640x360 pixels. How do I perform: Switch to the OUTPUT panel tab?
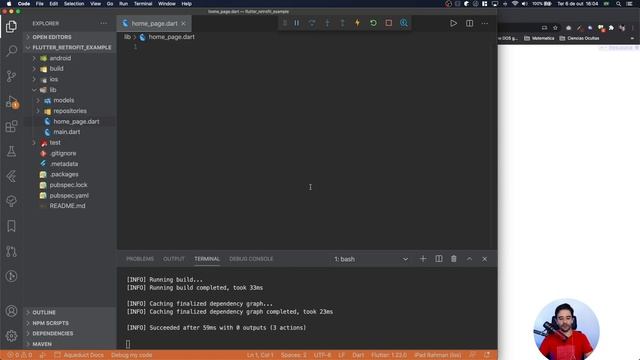(174, 259)
